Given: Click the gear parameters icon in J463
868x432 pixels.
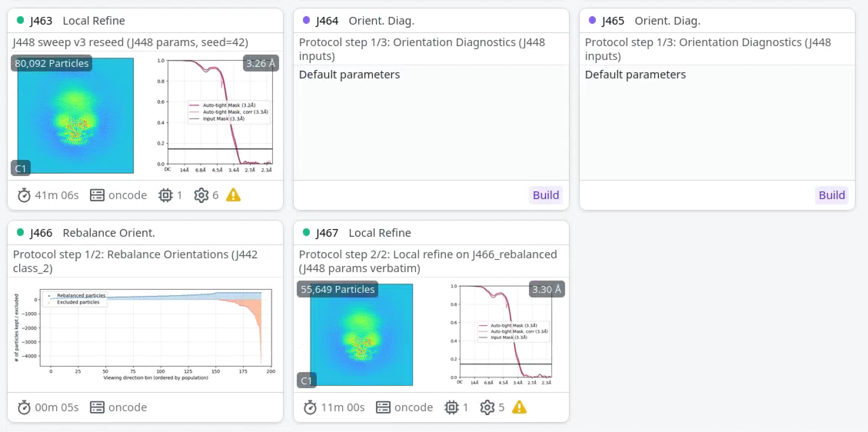Looking at the screenshot, I should (x=201, y=195).
